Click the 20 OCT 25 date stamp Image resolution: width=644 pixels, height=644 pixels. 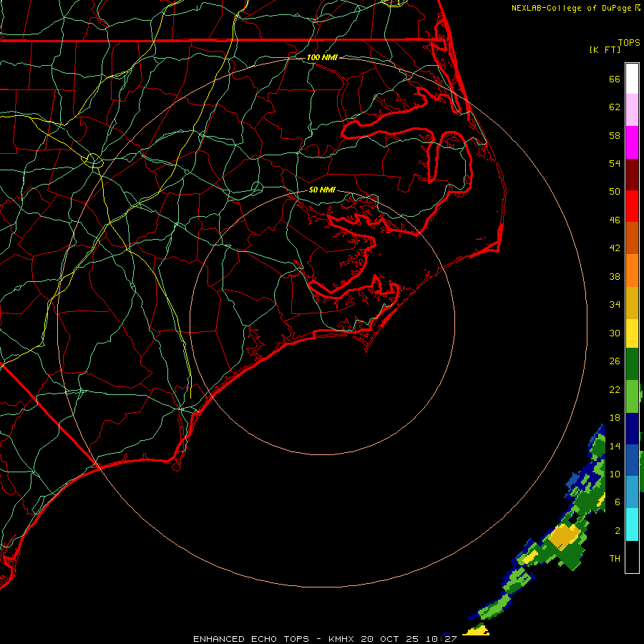point(389,639)
